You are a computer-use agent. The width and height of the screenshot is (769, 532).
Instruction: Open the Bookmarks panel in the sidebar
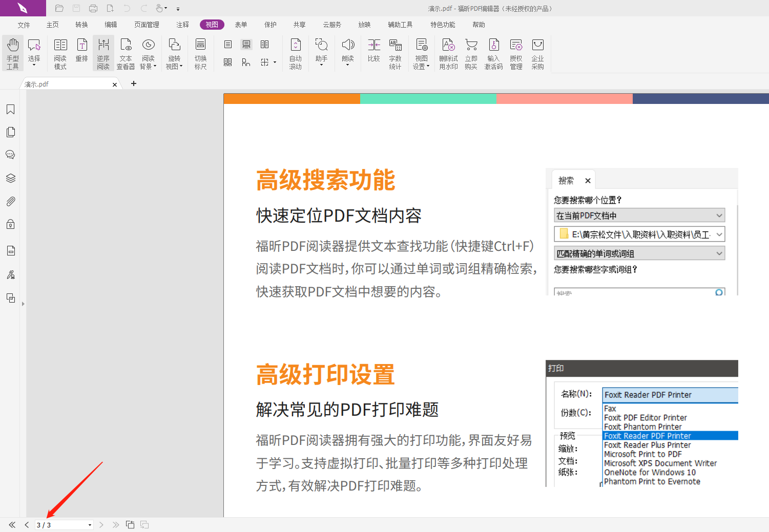(x=11, y=109)
